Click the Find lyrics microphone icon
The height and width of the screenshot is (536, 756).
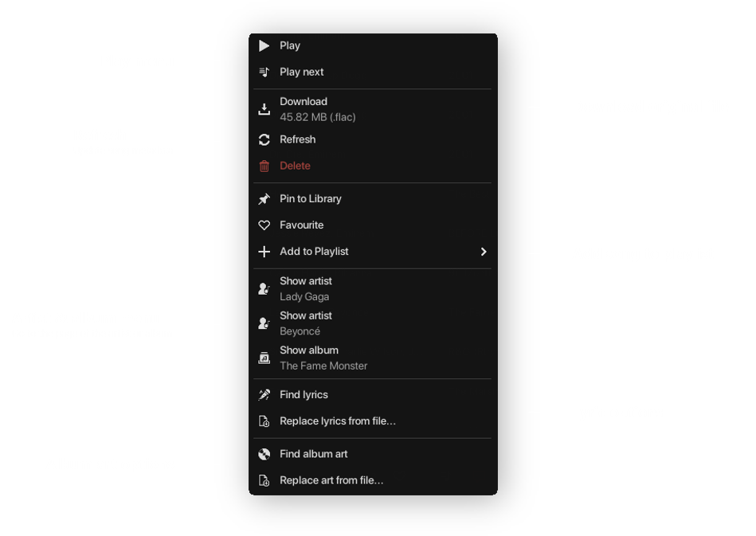coord(264,395)
